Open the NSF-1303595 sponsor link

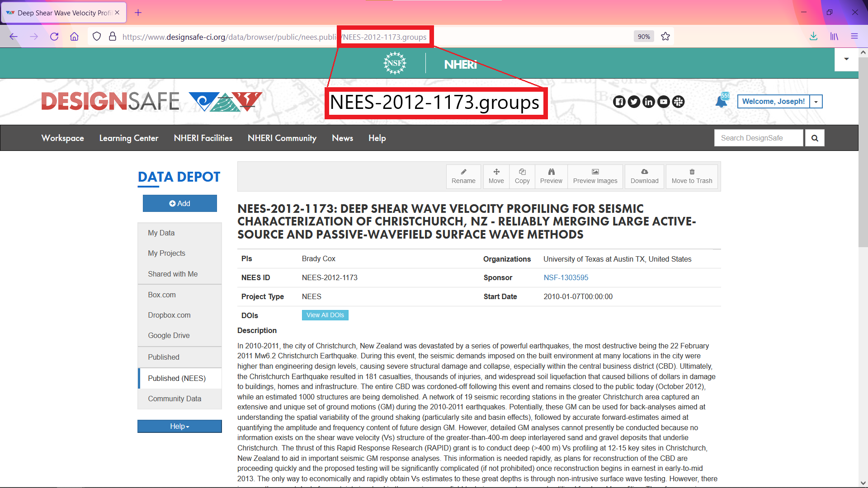566,277
